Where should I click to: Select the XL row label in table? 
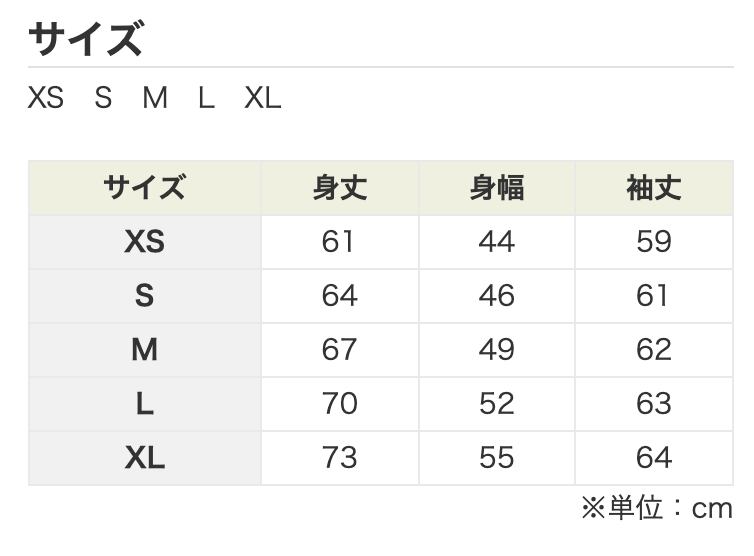point(144,458)
